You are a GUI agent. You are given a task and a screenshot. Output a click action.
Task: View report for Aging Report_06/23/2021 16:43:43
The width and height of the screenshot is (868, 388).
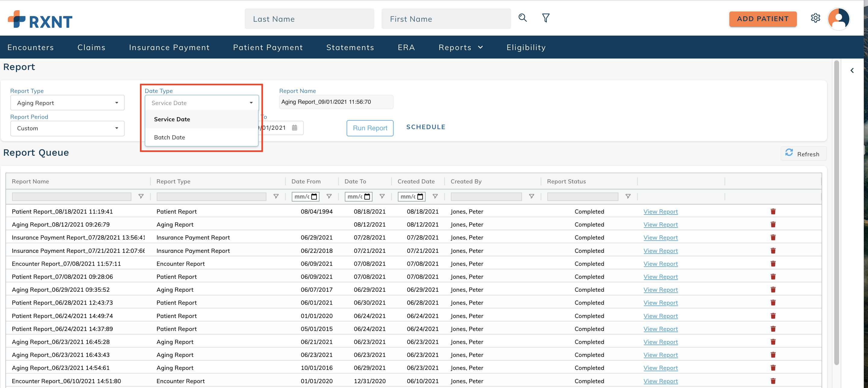click(x=660, y=355)
